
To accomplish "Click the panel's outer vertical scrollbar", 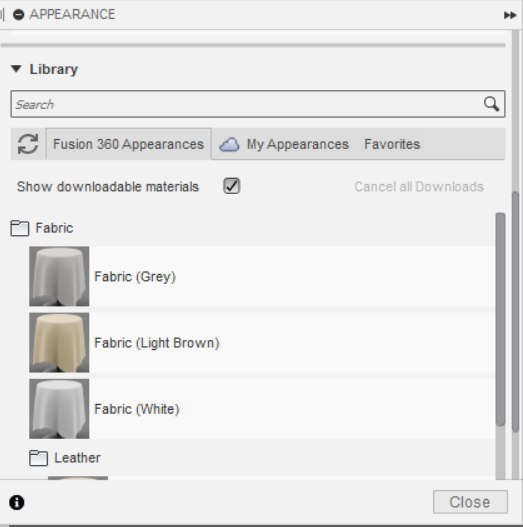I will (515, 311).
